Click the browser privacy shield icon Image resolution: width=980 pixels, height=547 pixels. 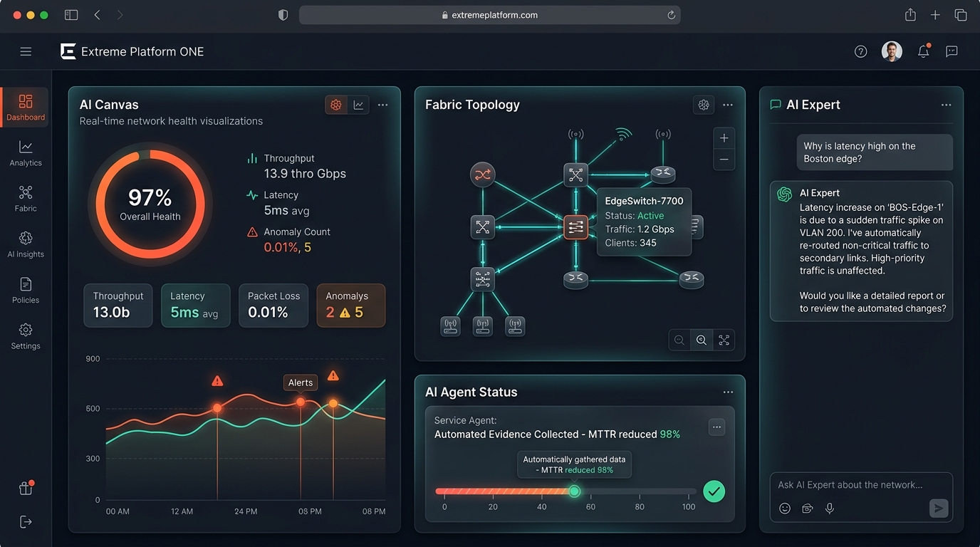coord(283,15)
